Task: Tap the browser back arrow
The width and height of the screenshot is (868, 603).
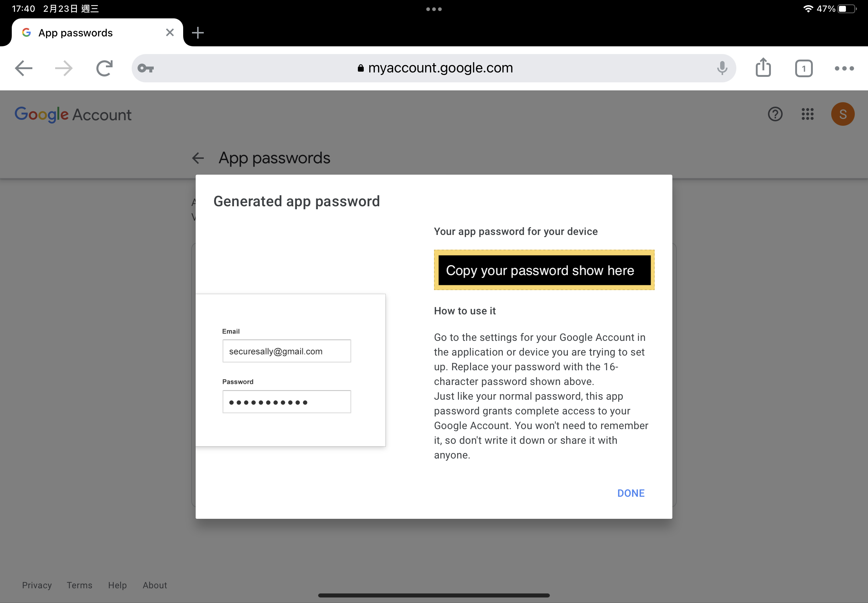Action: [24, 68]
